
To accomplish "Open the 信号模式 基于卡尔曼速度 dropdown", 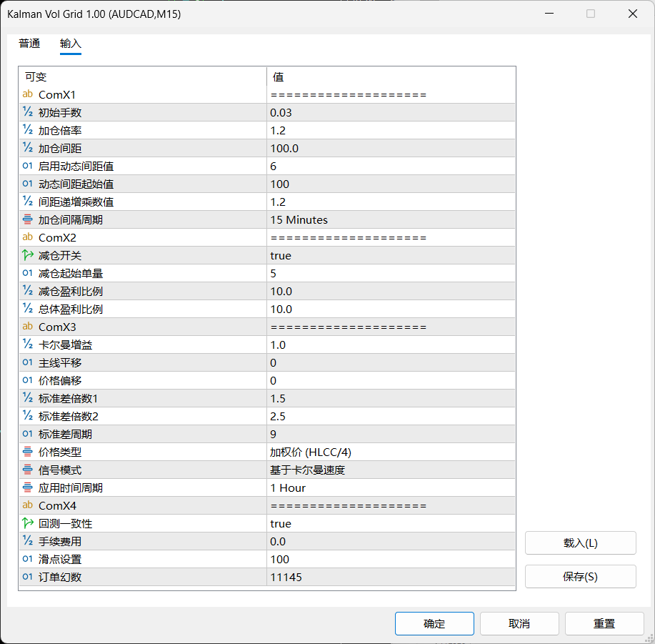I will click(391, 470).
